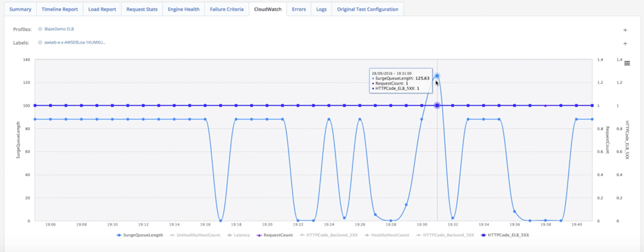Open the chart context menu hamburger icon
The image size is (644, 252).
(627, 63)
